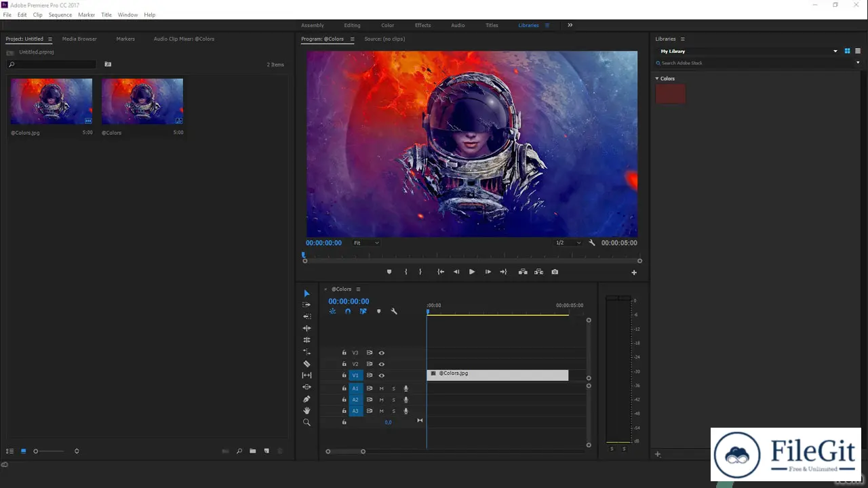Viewport: 868px width, 488px height.
Task: Open Button Editor plus in Program monitor
Action: coord(634,272)
